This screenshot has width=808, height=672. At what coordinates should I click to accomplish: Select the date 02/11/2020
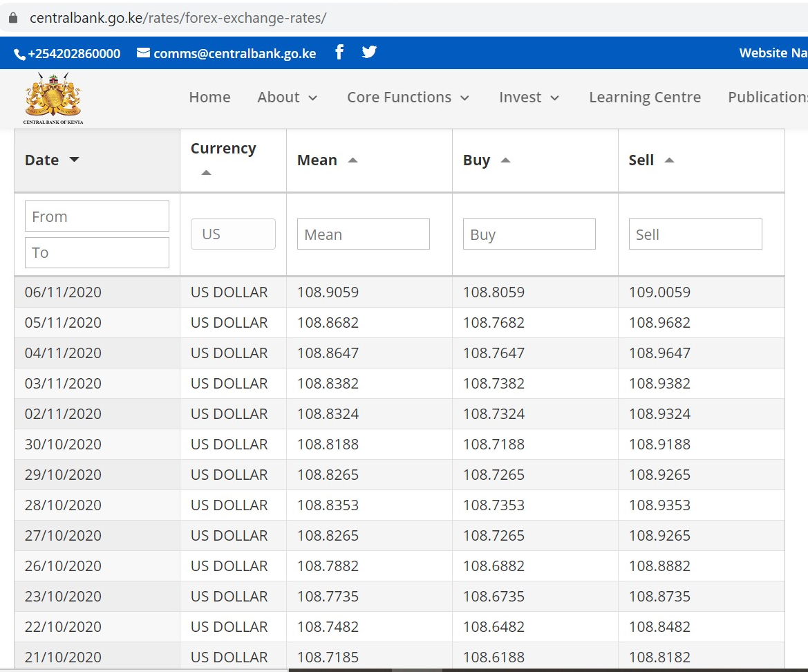tap(63, 414)
